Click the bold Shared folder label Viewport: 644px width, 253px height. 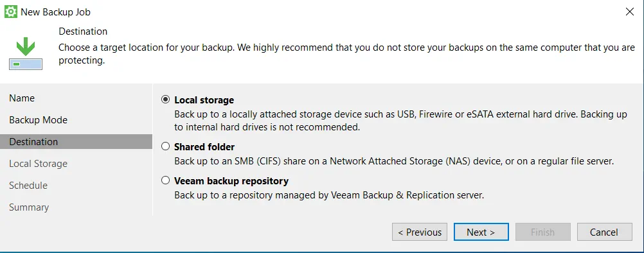[204, 147]
